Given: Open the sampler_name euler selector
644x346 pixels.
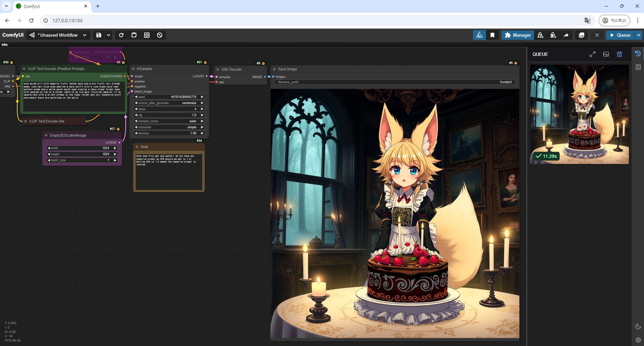Looking at the screenshot, I should pyautogui.click(x=169, y=121).
